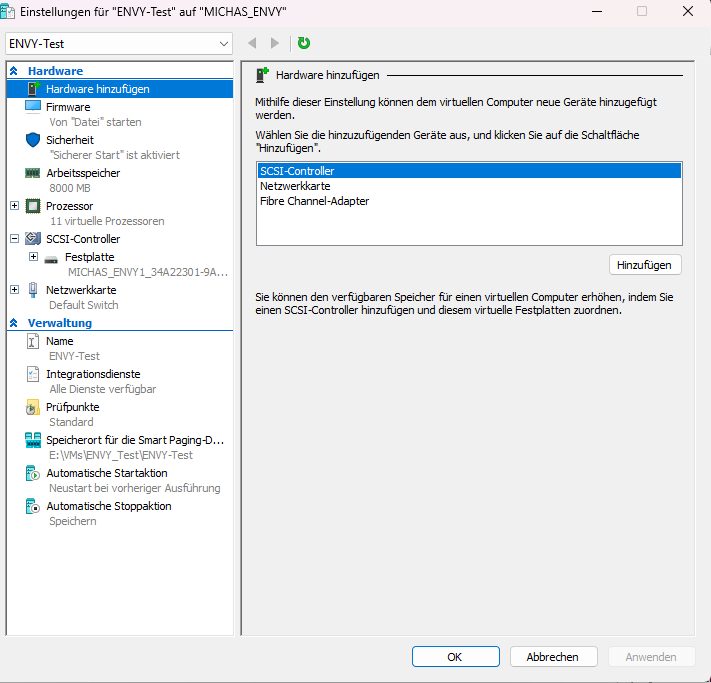The height and width of the screenshot is (683, 711).
Task: Click '11 virtuelle Prozessoren' text
Action: [107, 221]
